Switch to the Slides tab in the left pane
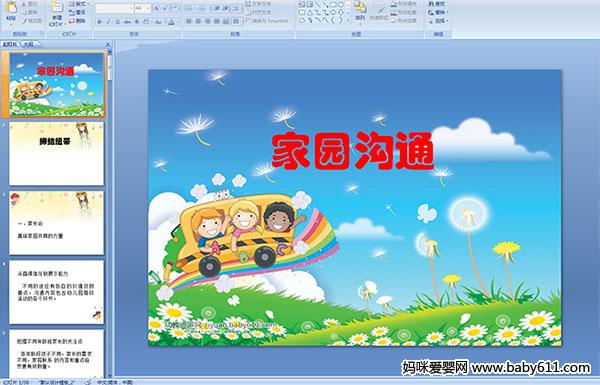 (x=10, y=44)
